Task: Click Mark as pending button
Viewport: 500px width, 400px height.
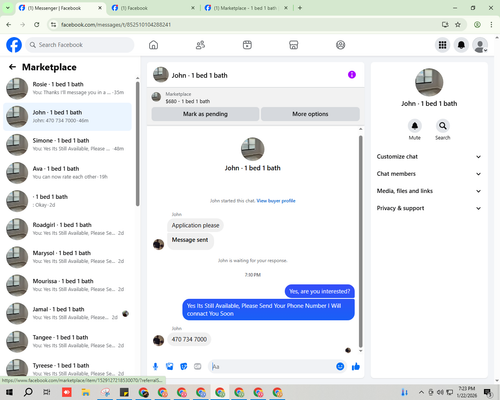Action: (x=205, y=114)
